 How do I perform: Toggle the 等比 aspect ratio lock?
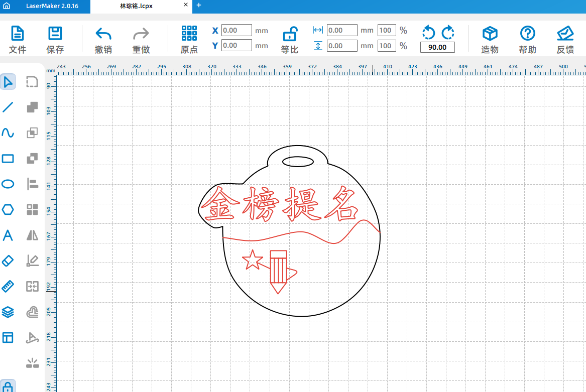pyautogui.click(x=290, y=40)
